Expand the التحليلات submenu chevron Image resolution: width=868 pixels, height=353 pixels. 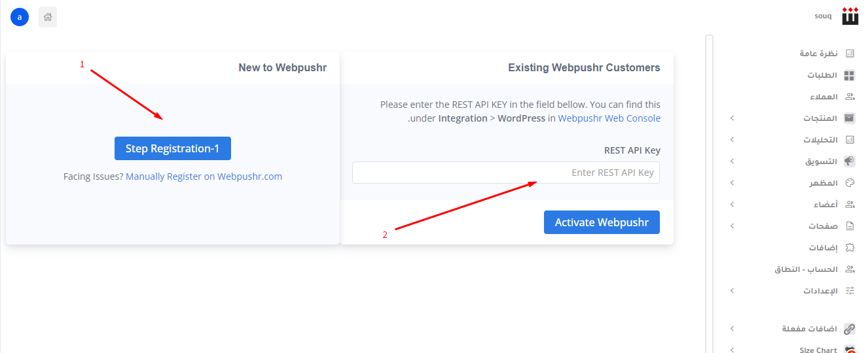(x=732, y=140)
